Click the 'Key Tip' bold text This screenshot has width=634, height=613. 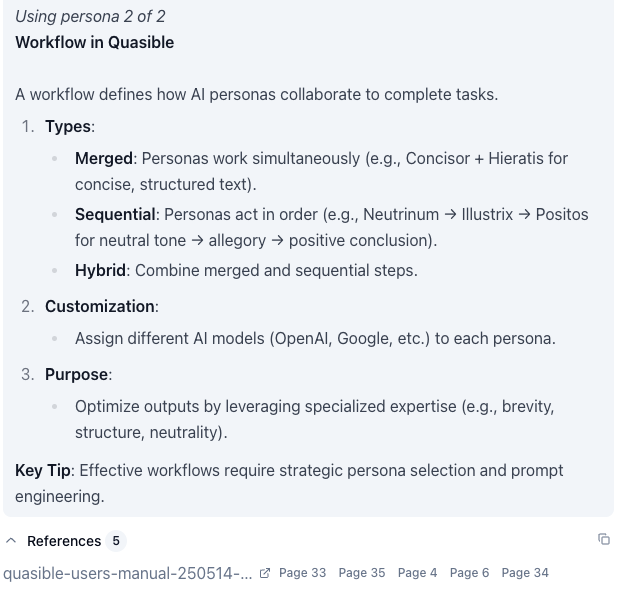(x=43, y=470)
